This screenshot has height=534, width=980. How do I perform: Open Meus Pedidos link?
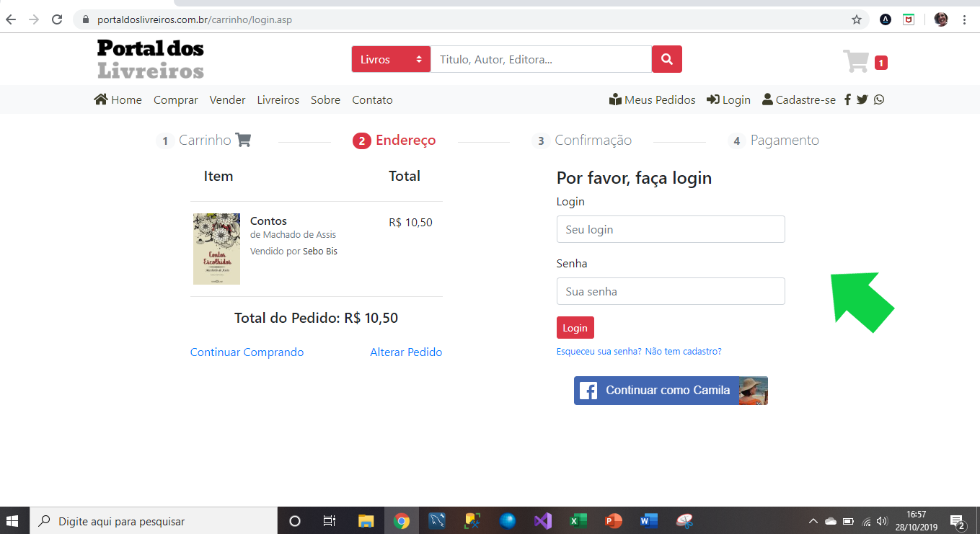[x=653, y=100]
